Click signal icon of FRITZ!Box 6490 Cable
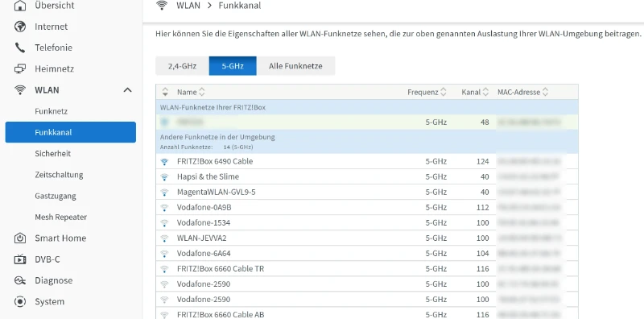This screenshot has height=319, width=644. (x=164, y=162)
